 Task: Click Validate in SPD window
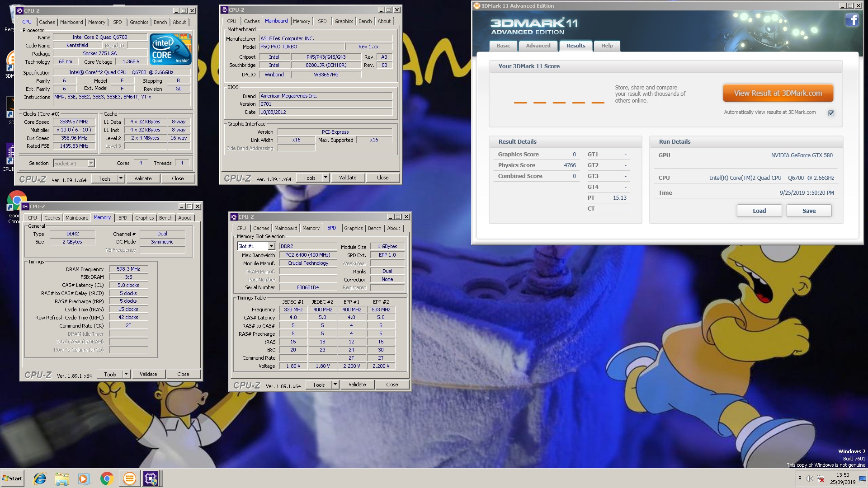[x=357, y=385]
